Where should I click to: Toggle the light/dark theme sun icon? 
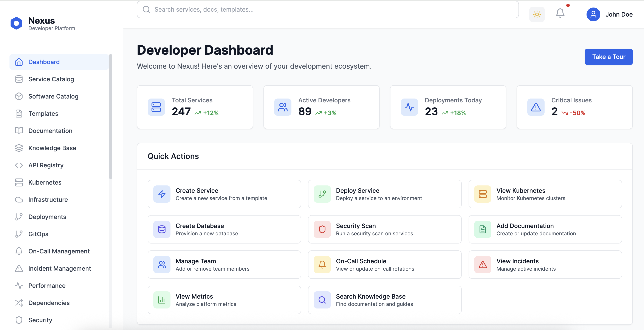537,14
